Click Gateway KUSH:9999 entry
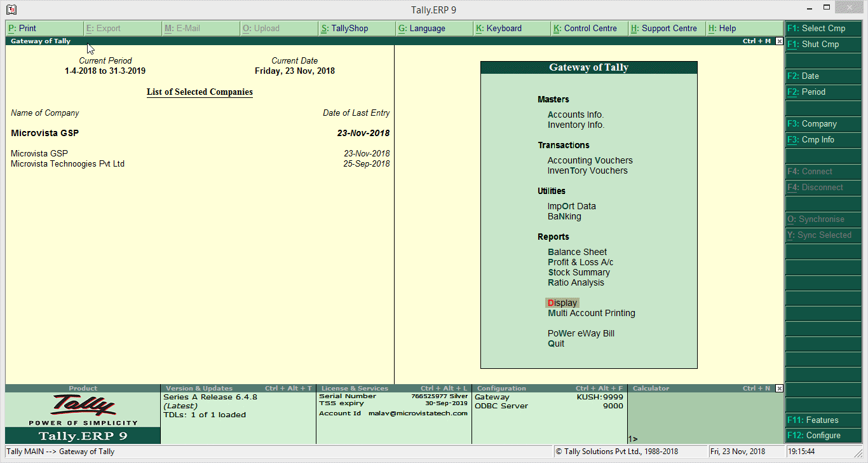 (549, 397)
